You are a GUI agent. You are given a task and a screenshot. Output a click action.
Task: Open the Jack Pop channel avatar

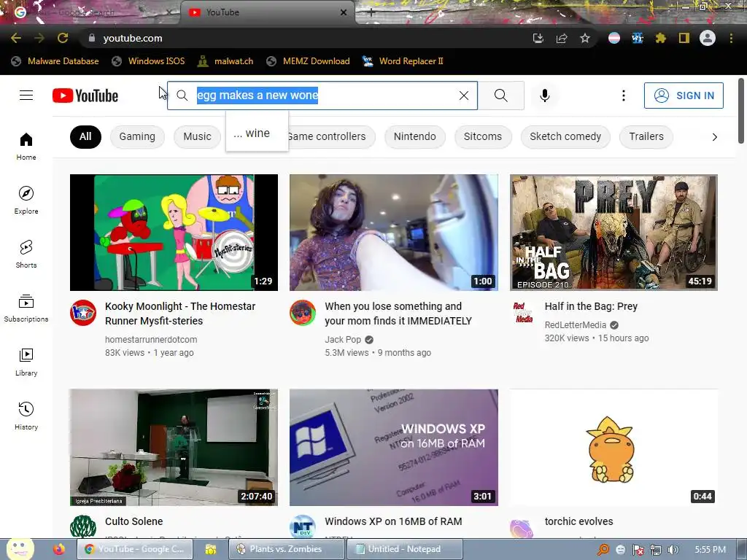click(303, 312)
